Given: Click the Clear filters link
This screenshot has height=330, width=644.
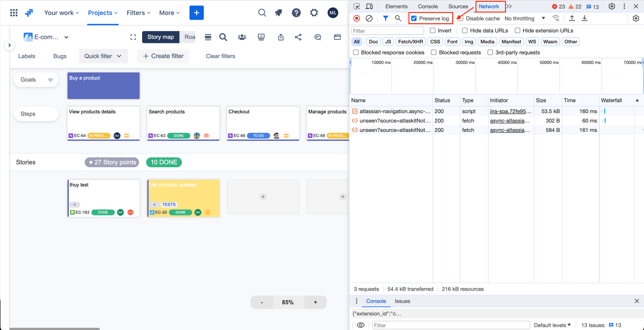Looking at the screenshot, I should [x=220, y=56].
